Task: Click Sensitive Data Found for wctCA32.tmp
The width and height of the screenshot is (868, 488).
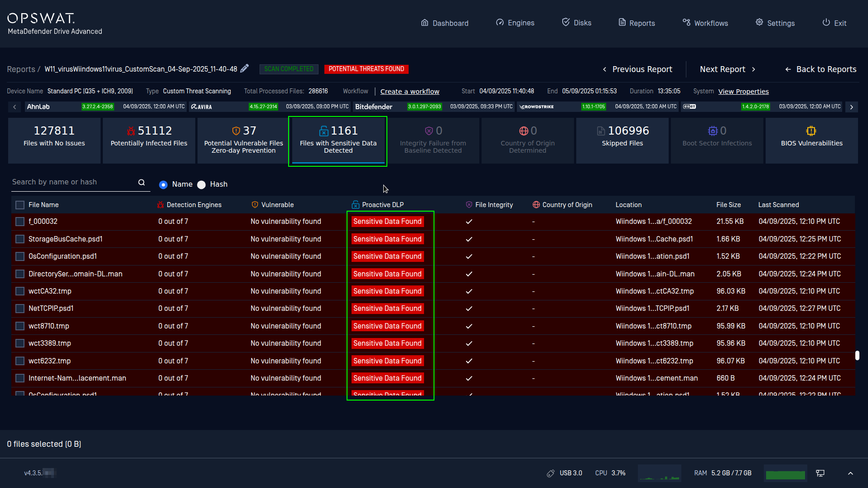Action: pyautogui.click(x=387, y=291)
